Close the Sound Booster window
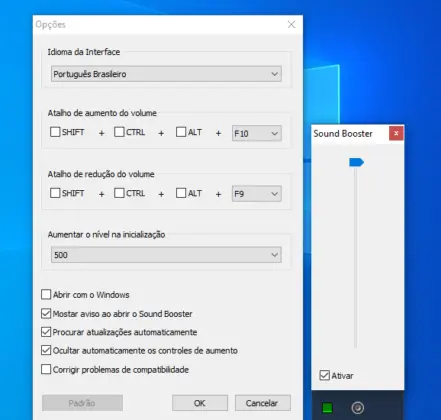 pyautogui.click(x=396, y=133)
